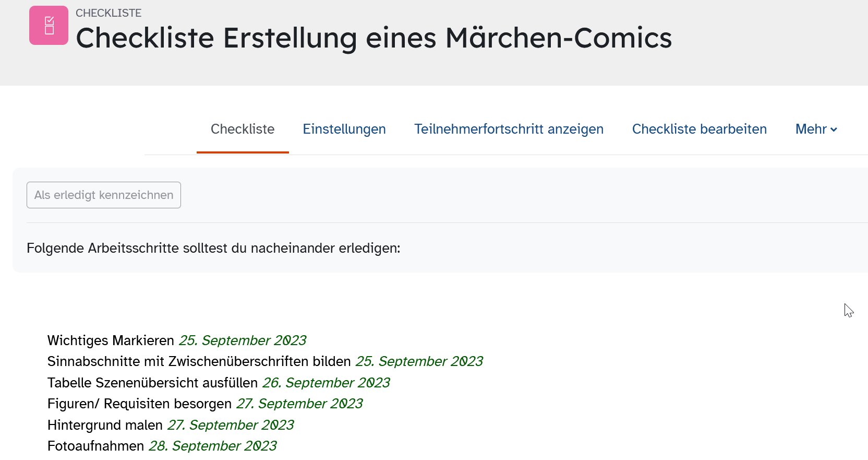Go to Checkliste bearbeiten tab
The width and height of the screenshot is (868, 460).
pyautogui.click(x=699, y=129)
